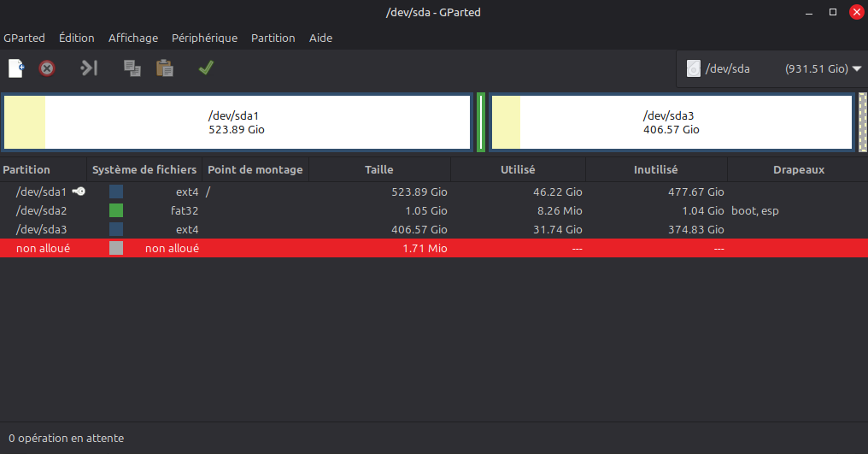Viewport: 868px width, 454px height.
Task: Click the delete partition toolbar icon
Action: click(x=48, y=68)
